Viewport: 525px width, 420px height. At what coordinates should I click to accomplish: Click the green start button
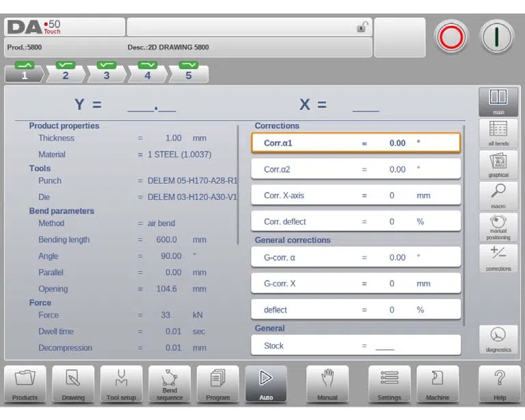[x=497, y=37]
